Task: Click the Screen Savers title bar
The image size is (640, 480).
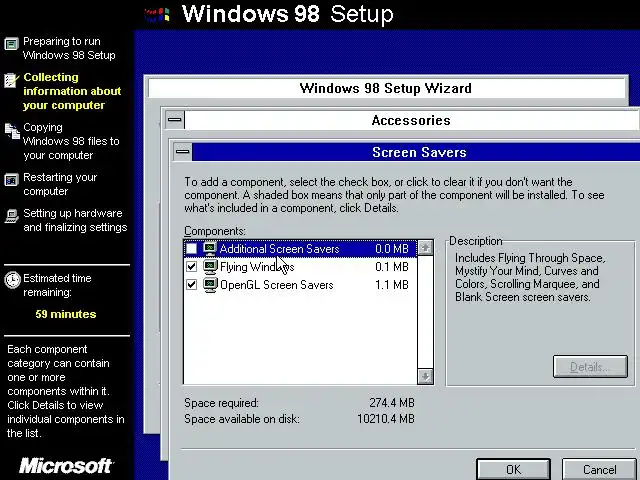Action: click(x=416, y=152)
